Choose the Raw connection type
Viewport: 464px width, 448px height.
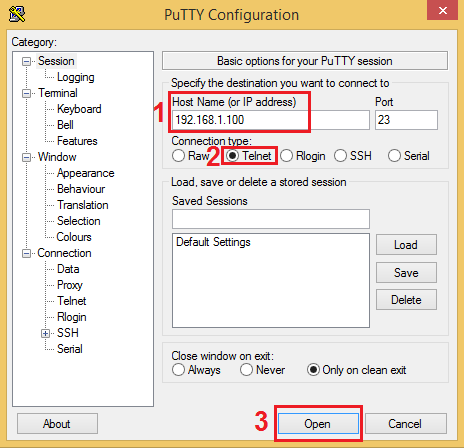tap(191, 156)
